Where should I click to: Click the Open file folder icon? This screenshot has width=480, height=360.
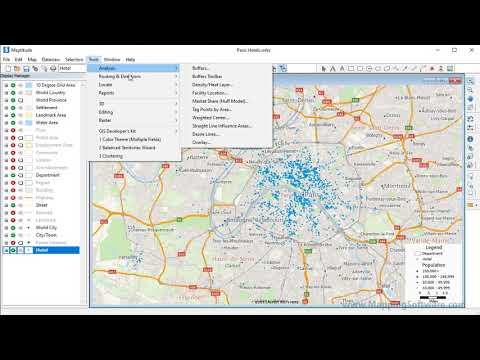[x=17, y=68]
